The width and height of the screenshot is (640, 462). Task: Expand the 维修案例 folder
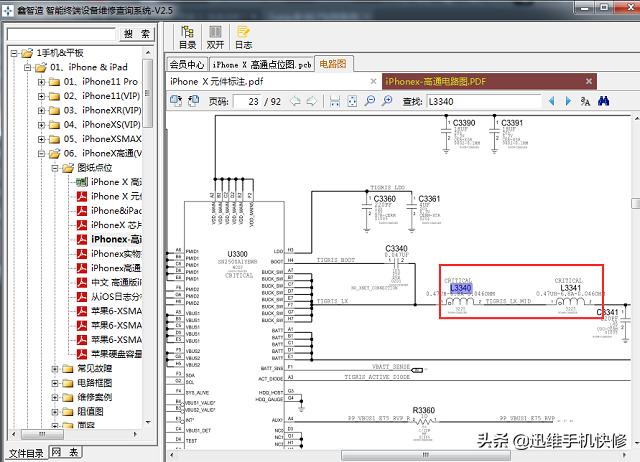pyautogui.click(x=55, y=398)
